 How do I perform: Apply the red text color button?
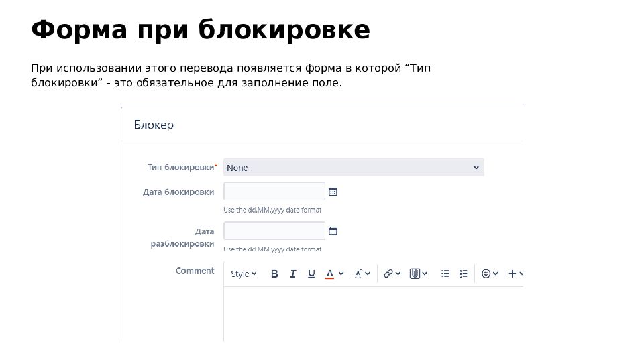point(329,274)
